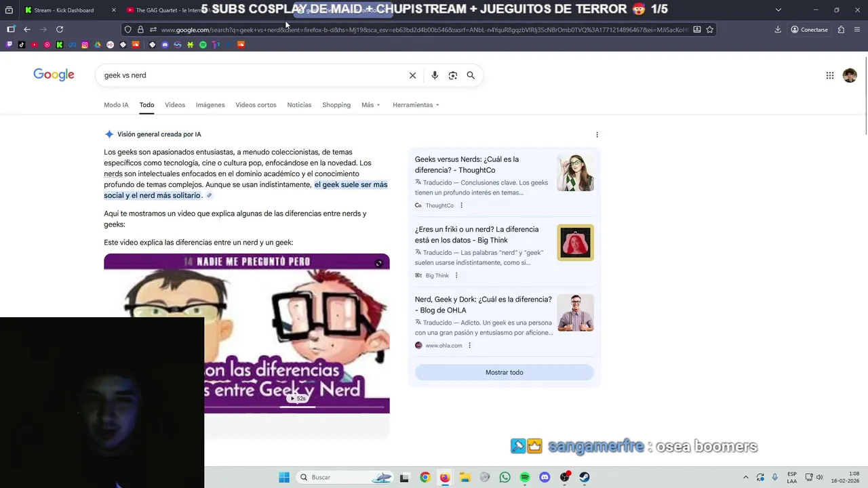
Task: Open AI overview three-dot options
Action: [597, 134]
